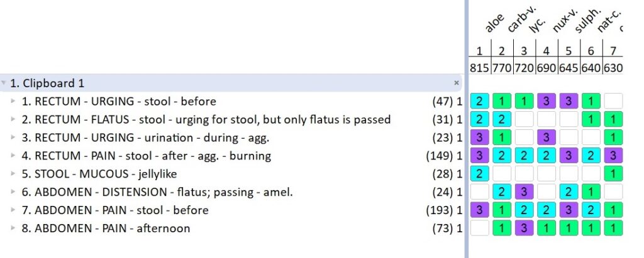
Task: Click the aloe remedy column header
Action: tap(494, 25)
